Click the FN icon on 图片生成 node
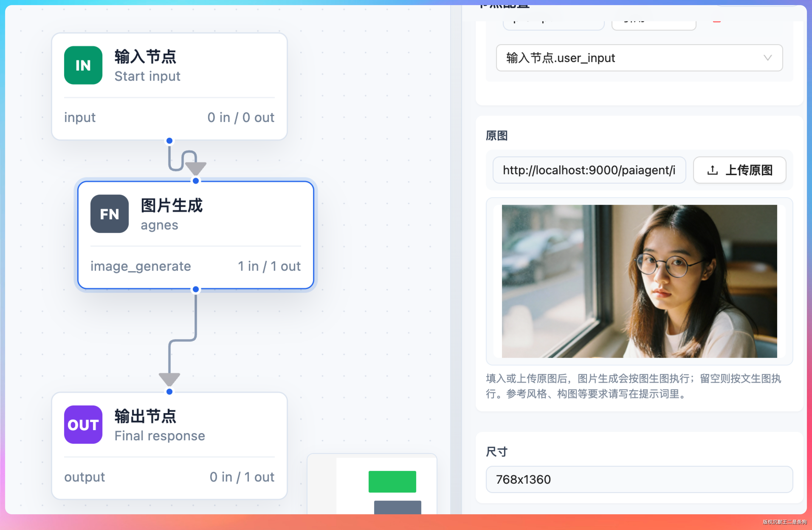This screenshot has height=530, width=812. click(110, 214)
